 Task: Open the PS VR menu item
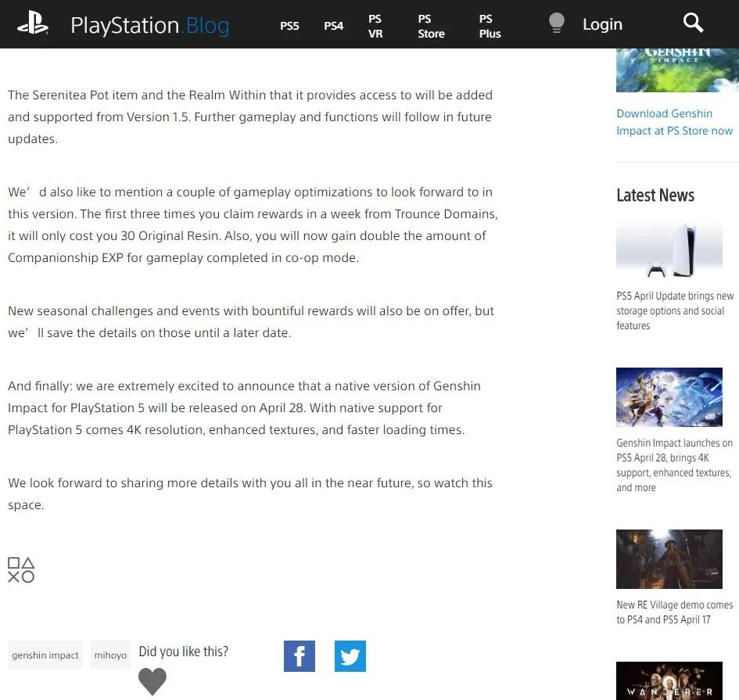point(375,26)
